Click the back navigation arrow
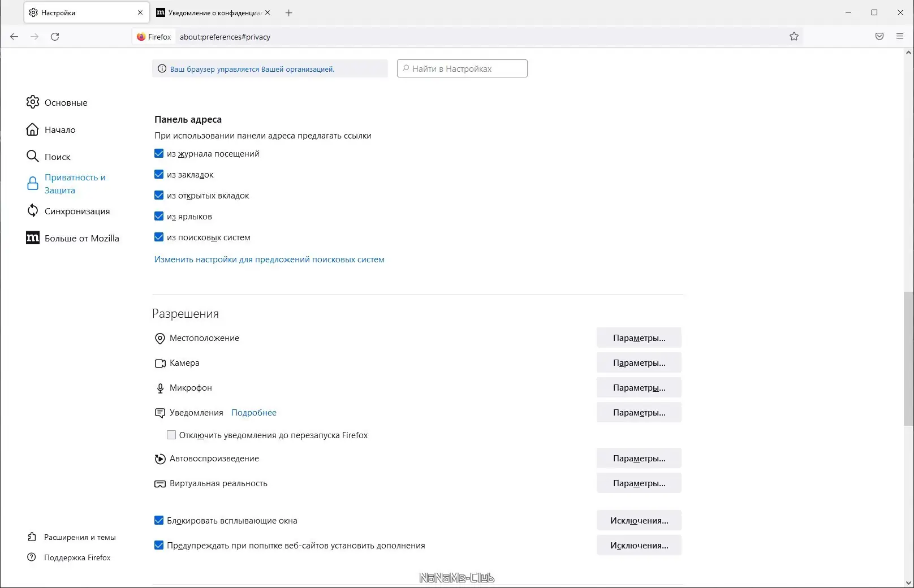This screenshot has width=914, height=588. [x=14, y=36]
